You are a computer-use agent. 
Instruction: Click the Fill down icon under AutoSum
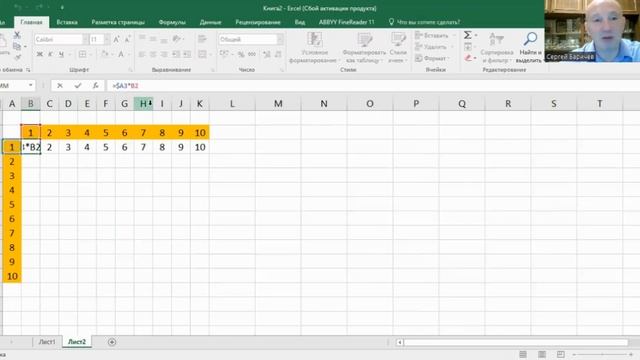click(x=468, y=47)
